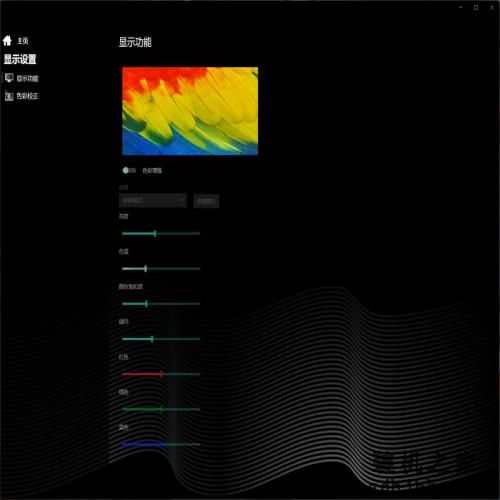Viewport: 500px width, 500px height.
Task: Adjust the topmost teal slider under the dropdown
Action: click(161, 234)
